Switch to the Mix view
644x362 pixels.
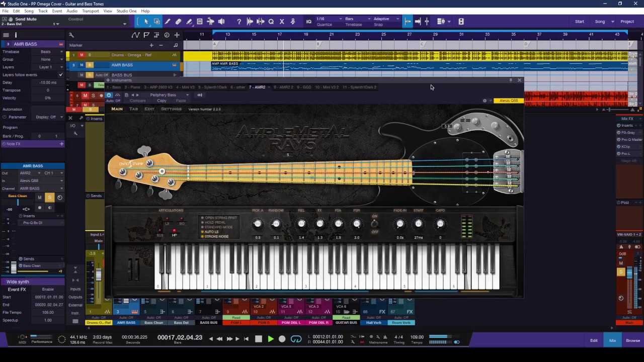(x=612, y=340)
